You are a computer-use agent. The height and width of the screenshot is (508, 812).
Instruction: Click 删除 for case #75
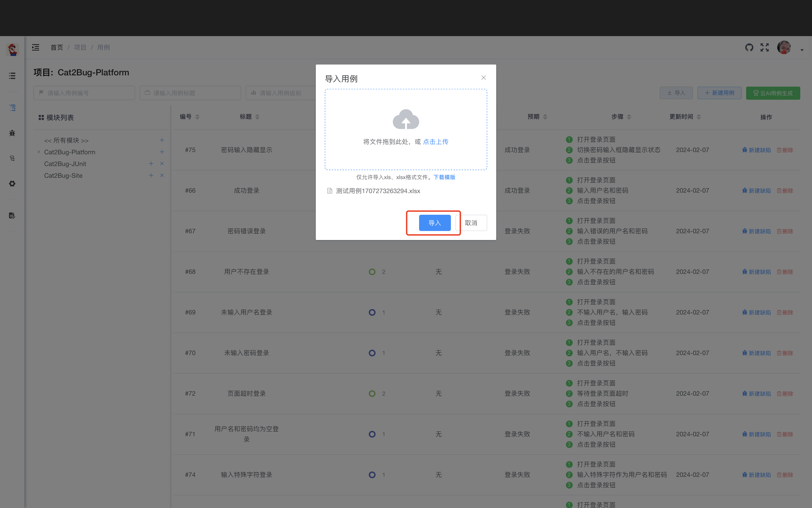785,150
